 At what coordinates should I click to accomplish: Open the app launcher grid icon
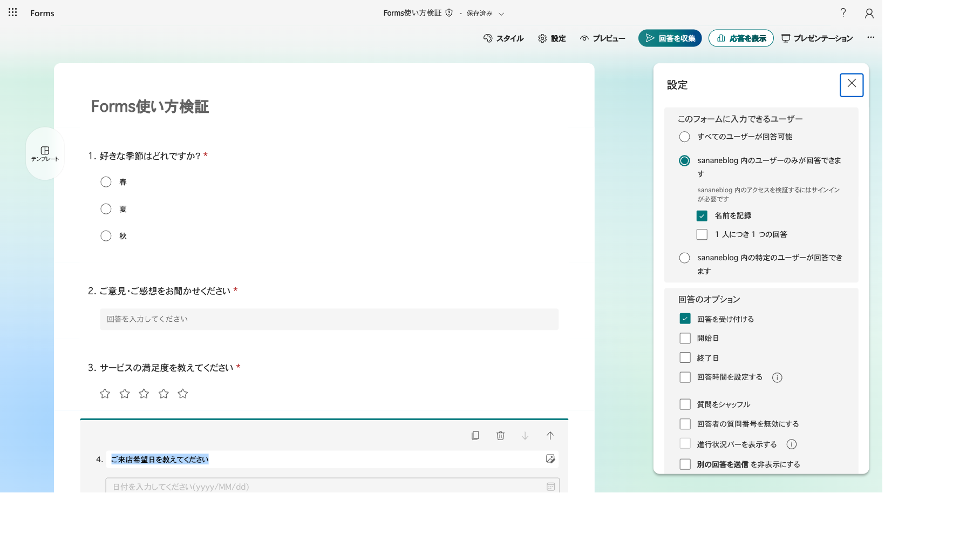[12, 12]
